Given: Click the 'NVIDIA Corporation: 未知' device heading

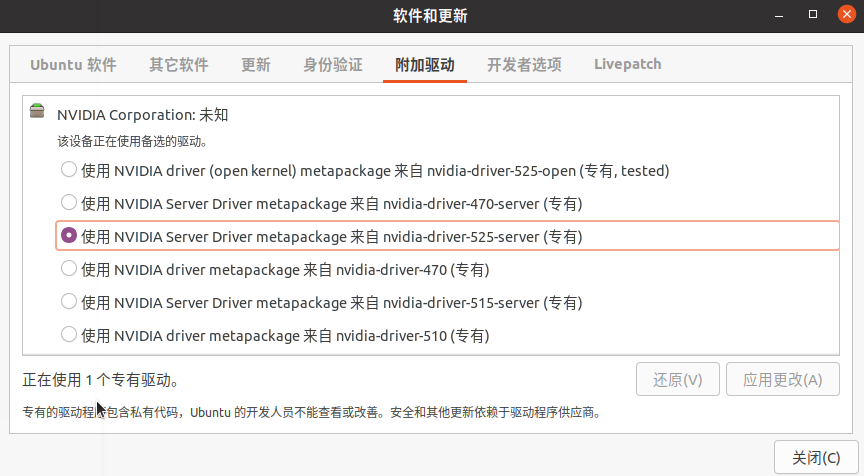Looking at the screenshot, I should [x=142, y=115].
